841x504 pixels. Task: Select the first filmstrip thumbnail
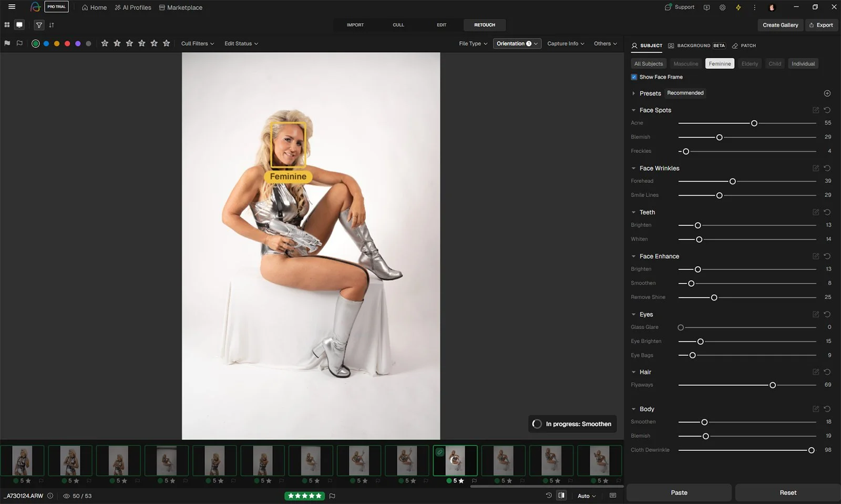click(22, 460)
